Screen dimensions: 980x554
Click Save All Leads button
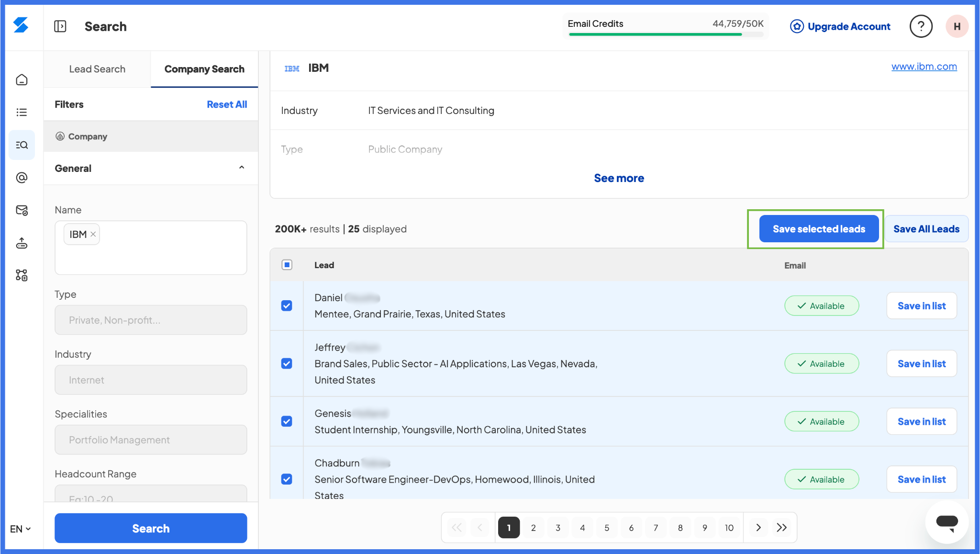pyautogui.click(x=926, y=229)
